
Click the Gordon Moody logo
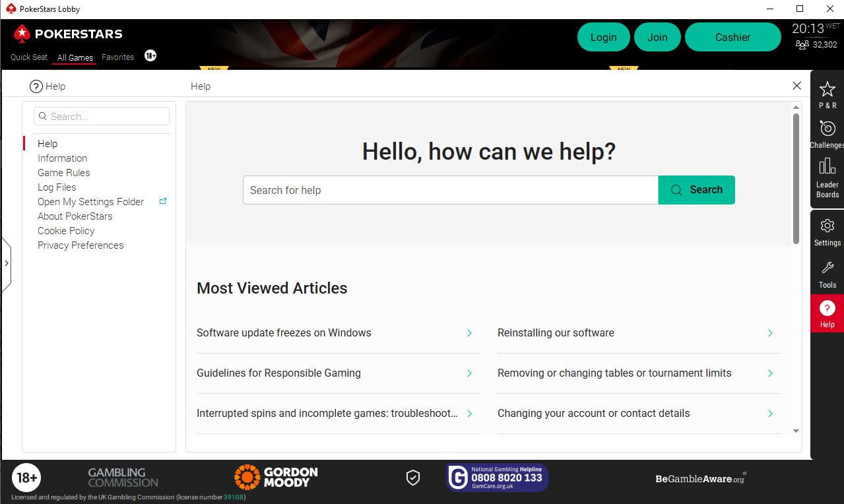276,477
